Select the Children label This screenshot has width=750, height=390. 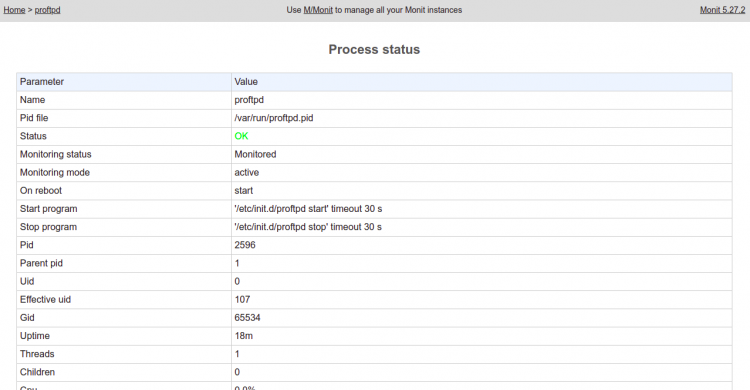[37, 373]
